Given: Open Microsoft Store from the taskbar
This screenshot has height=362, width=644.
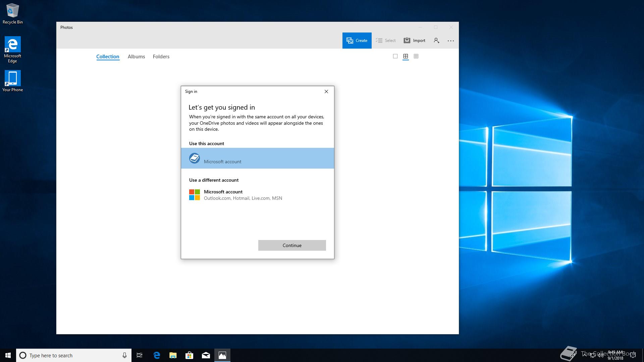Looking at the screenshot, I should pos(190,355).
